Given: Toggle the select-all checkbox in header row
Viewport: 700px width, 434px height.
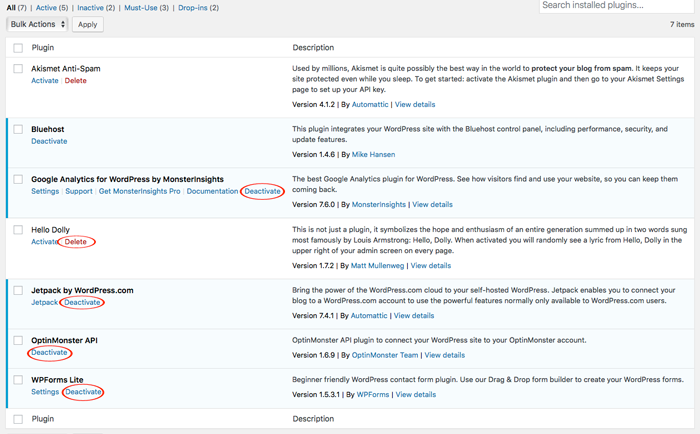Looking at the screenshot, I should 18,48.
